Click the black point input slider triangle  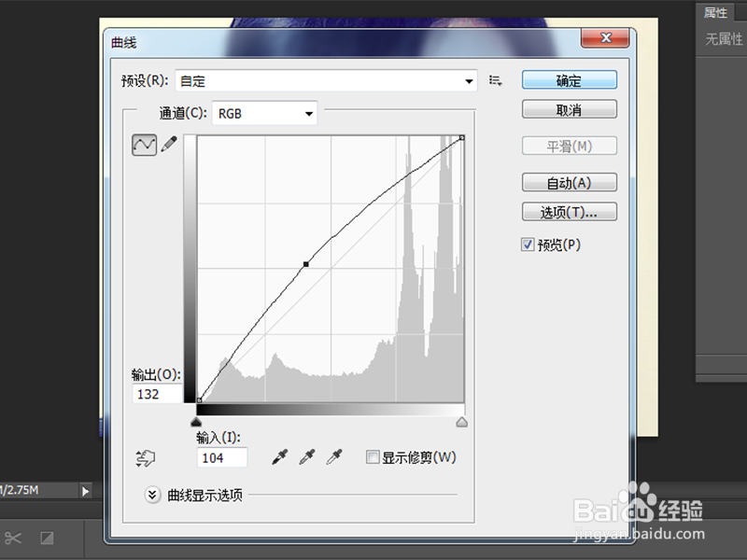click(196, 422)
